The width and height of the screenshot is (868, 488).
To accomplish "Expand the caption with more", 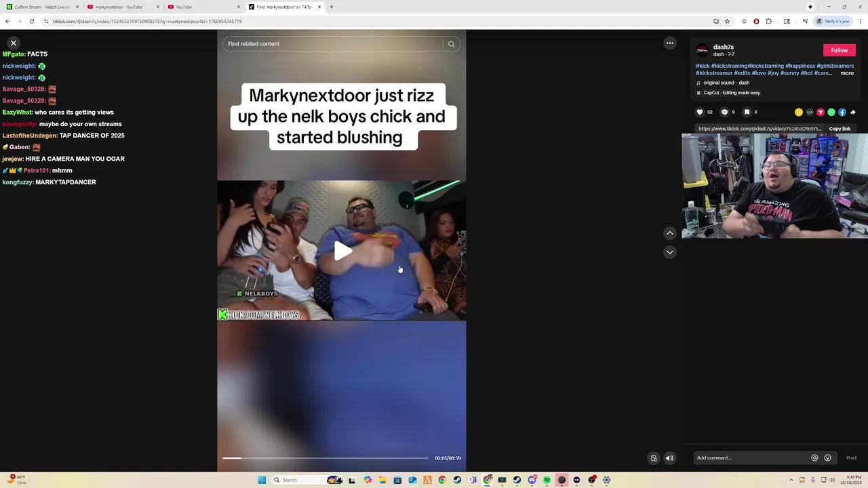I will 847,73.
